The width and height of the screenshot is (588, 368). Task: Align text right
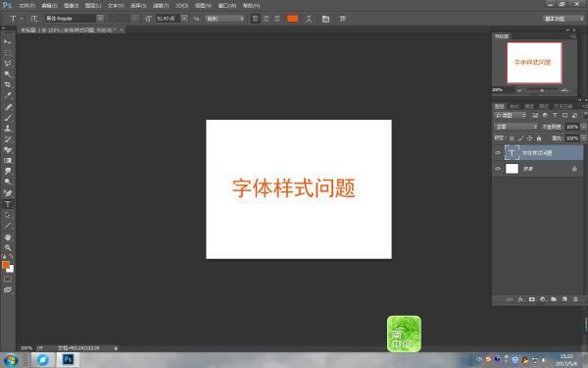click(276, 19)
